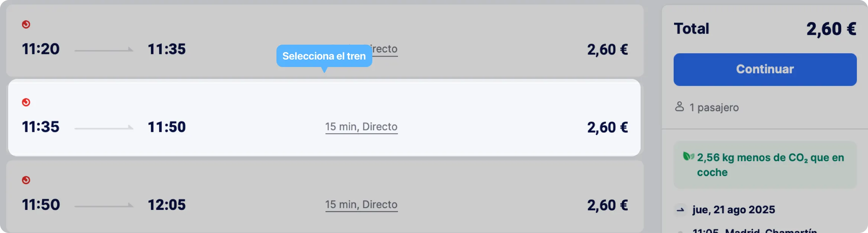868x233 pixels.
Task: Click the passenger icon beside 1 pasajero
Action: point(680,107)
